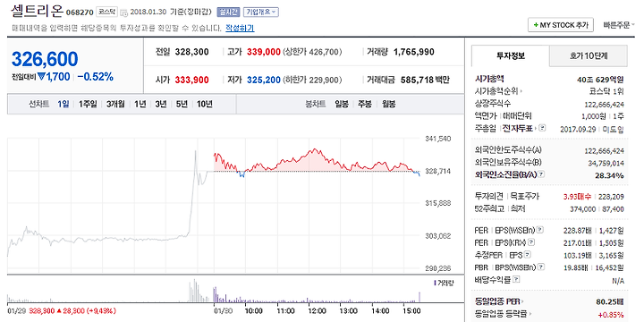Switch to the 호가10단계 tab
This screenshot has height=322, width=644.
(x=589, y=55)
